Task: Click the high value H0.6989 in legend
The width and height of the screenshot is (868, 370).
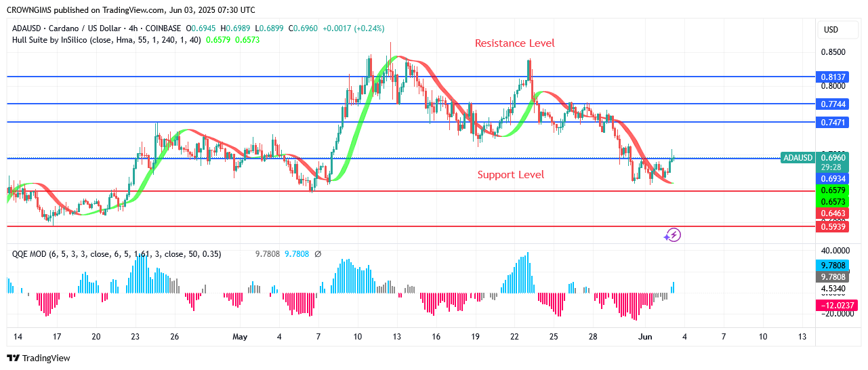Action: [x=235, y=28]
